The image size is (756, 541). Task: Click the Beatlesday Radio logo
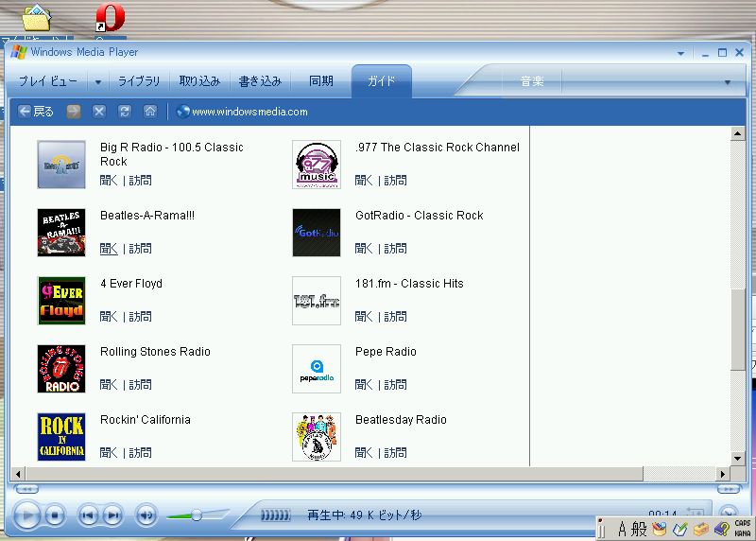[317, 437]
